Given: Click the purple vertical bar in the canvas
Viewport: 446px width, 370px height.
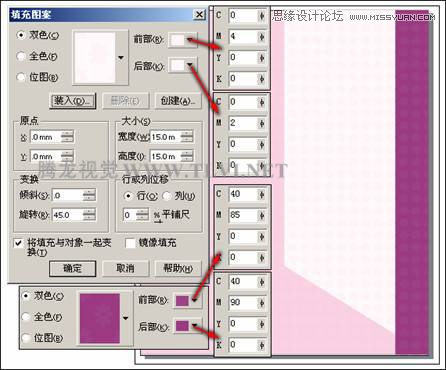Looking at the screenshot, I should click(x=412, y=182).
